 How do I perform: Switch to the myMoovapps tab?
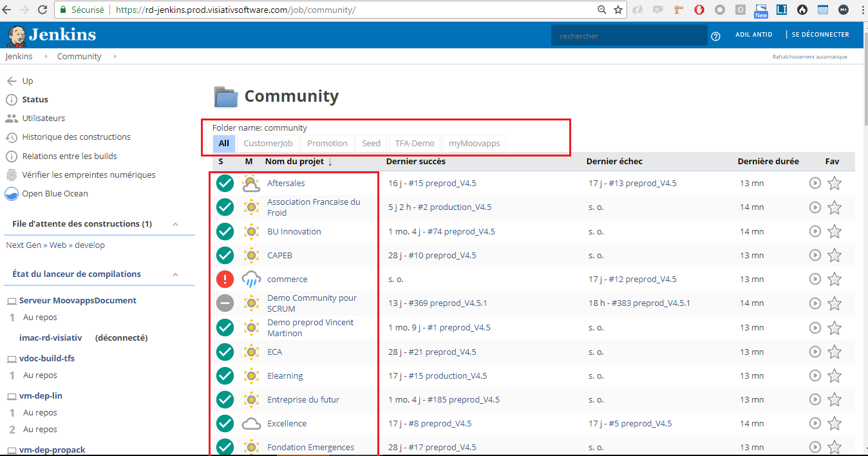pyautogui.click(x=475, y=143)
